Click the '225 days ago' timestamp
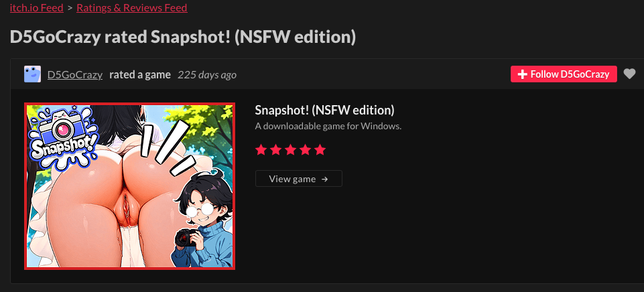Viewport: 644px width, 292px height. click(x=206, y=74)
